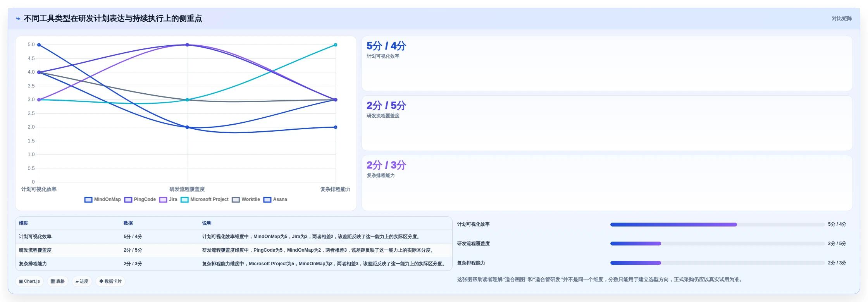This screenshot has height=302, width=868.
Task: Toggle Jira legend entry
Action: click(168, 199)
